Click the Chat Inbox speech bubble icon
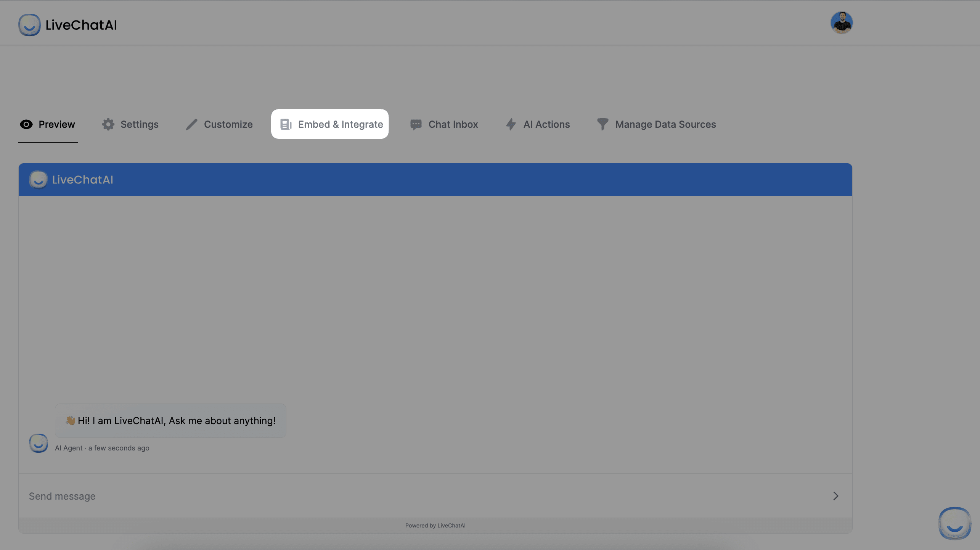Image resolution: width=980 pixels, height=550 pixels. point(416,124)
